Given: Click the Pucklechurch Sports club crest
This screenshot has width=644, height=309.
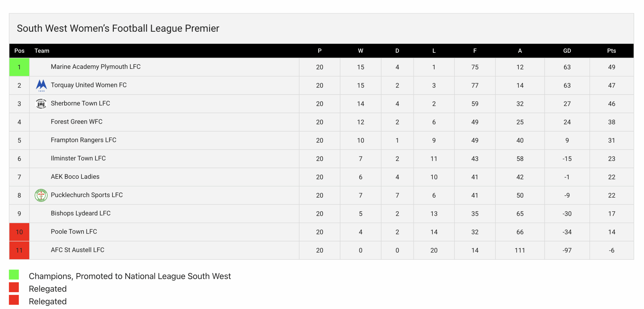Looking at the screenshot, I should click(x=41, y=195).
